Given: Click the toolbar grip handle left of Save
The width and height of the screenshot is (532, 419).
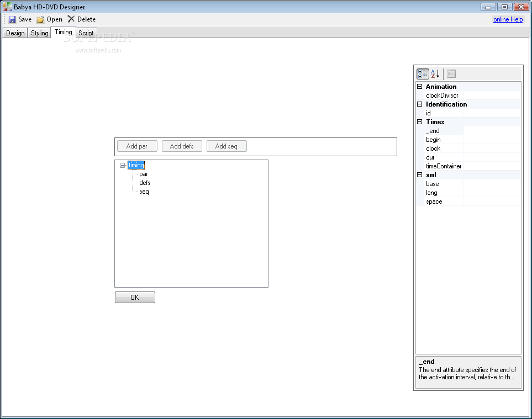Looking at the screenshot, I should click(5, 19).
